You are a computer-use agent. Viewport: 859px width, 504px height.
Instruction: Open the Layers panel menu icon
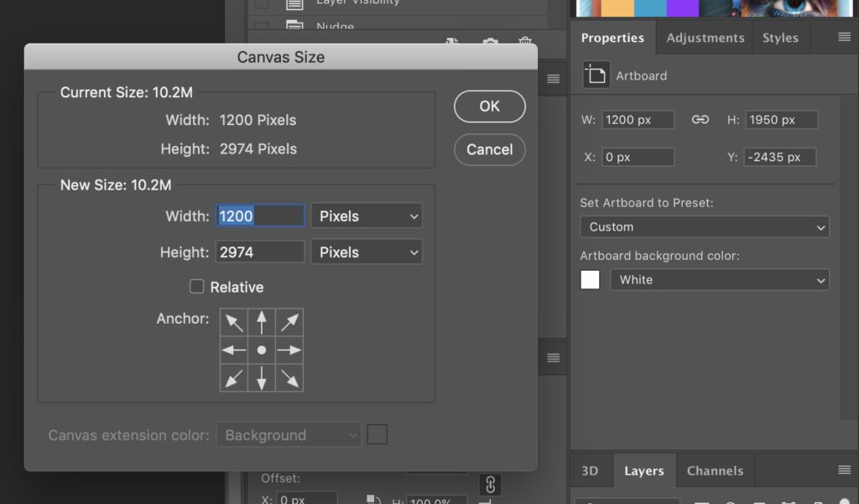coord(844,470)
